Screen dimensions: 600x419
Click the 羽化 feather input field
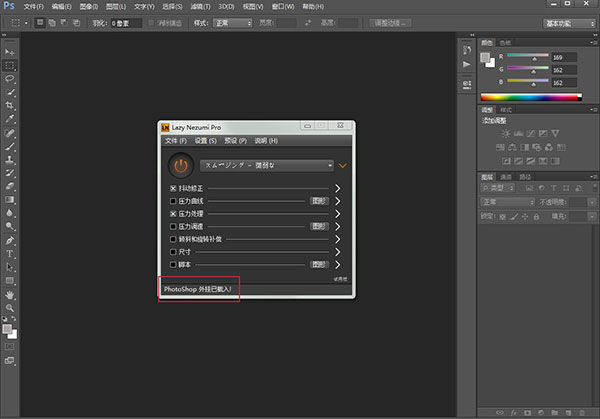126,22
